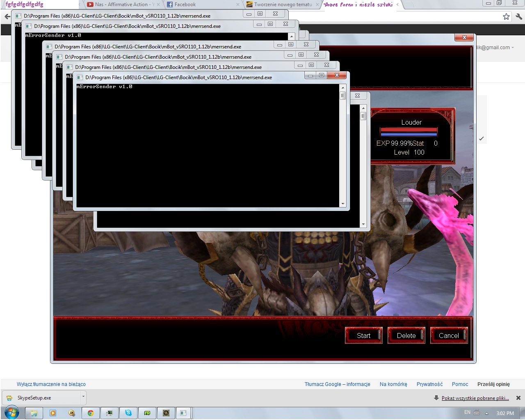Open Windows Explorer from the taskbar
The image size is (525, 420).
[34, 413]
